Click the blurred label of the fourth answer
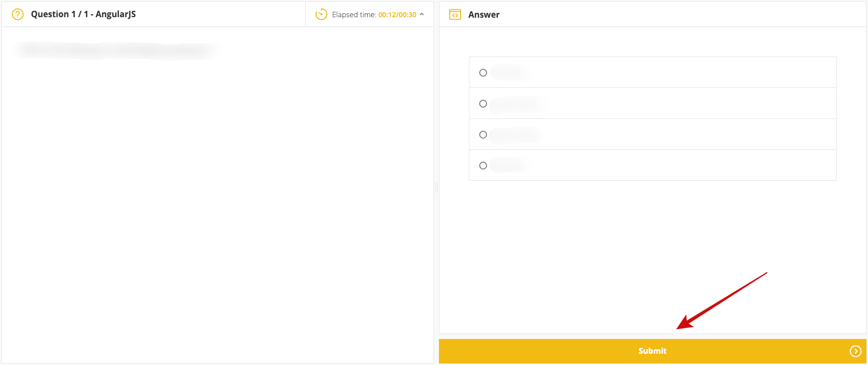 point(510,166)
